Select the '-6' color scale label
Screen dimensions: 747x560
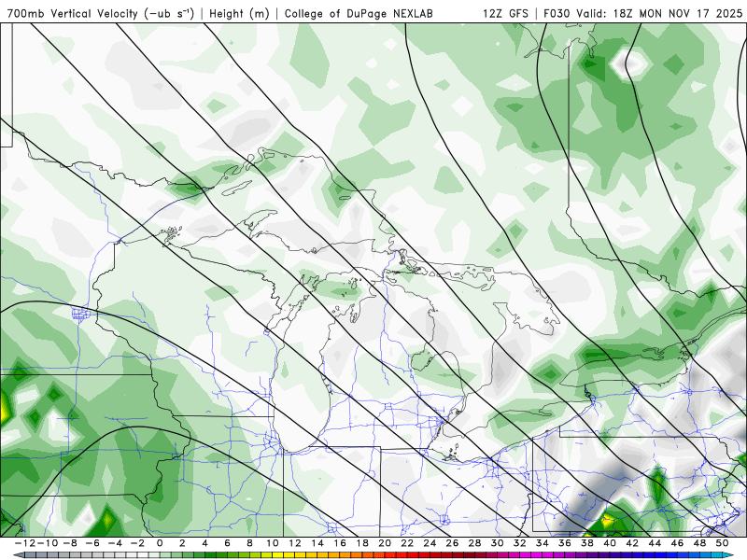coord(92,543)
